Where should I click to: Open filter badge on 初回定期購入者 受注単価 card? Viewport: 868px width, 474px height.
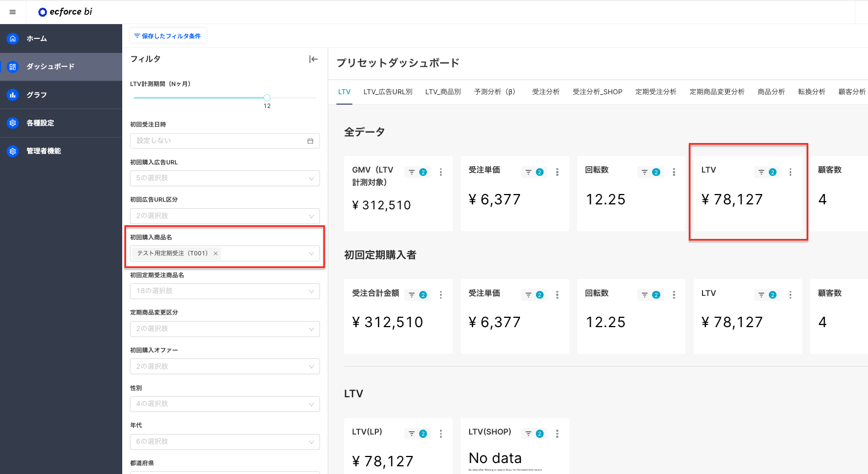(x=534, y=295)
